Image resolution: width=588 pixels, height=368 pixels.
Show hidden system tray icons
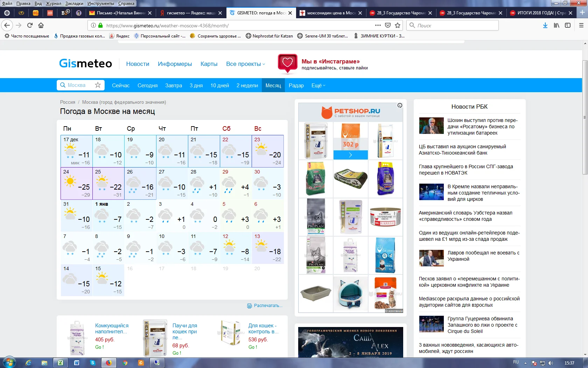click(x=525, y=363)
